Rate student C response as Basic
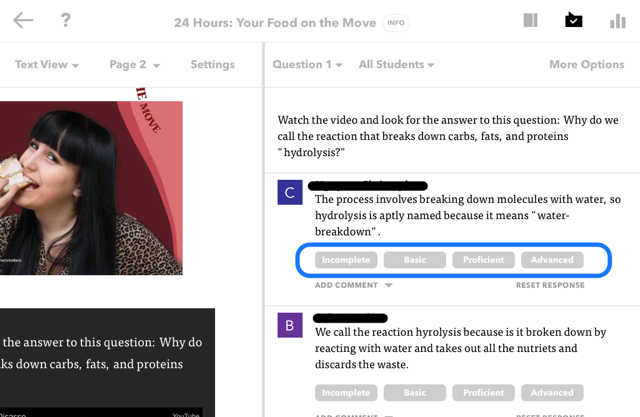Image resolution: width=640 pixels, height=417 pixels. [x=415, y=260]
